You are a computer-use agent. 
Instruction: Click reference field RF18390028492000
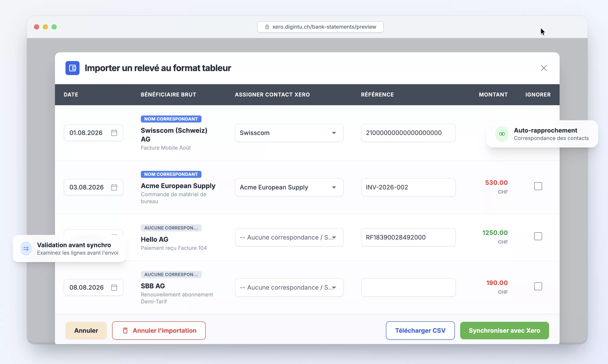[x=408, y=237]
